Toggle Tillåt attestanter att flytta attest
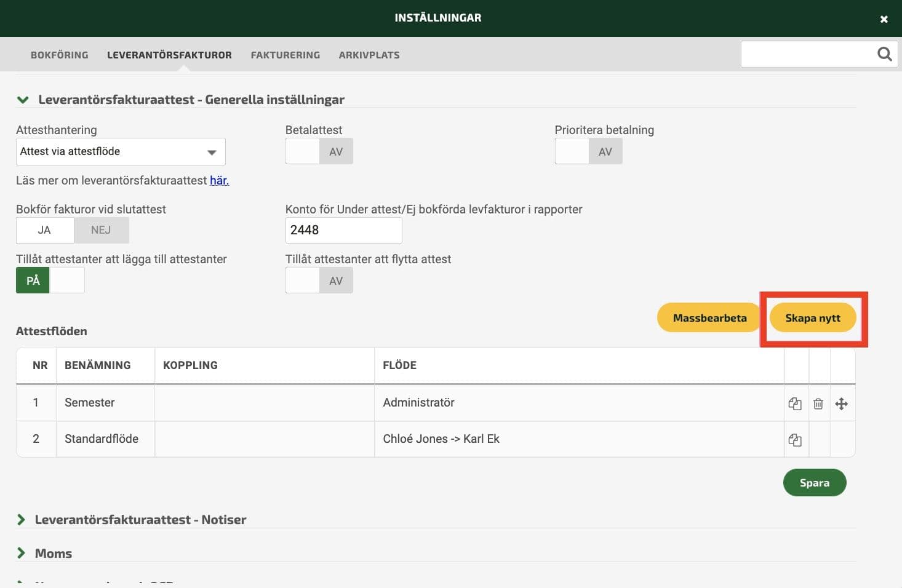902x588 pixels. [319, 280]
